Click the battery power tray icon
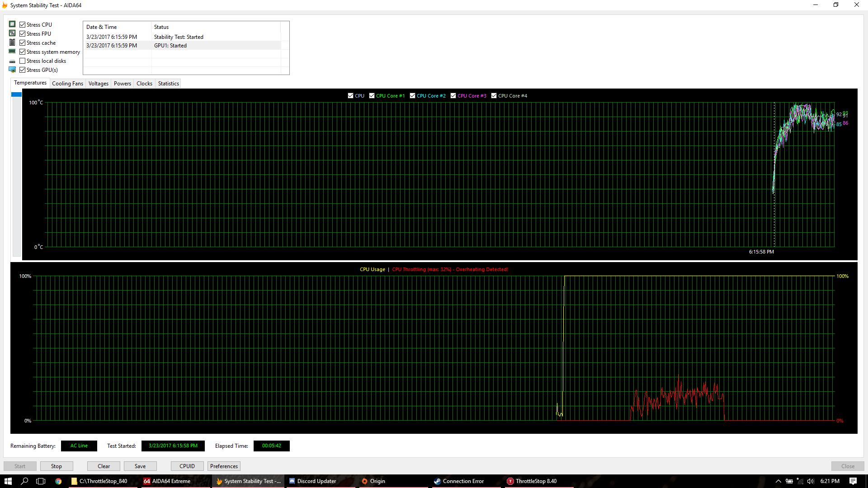The width and height of the screenshot is (868, 488). pos(789,481)
